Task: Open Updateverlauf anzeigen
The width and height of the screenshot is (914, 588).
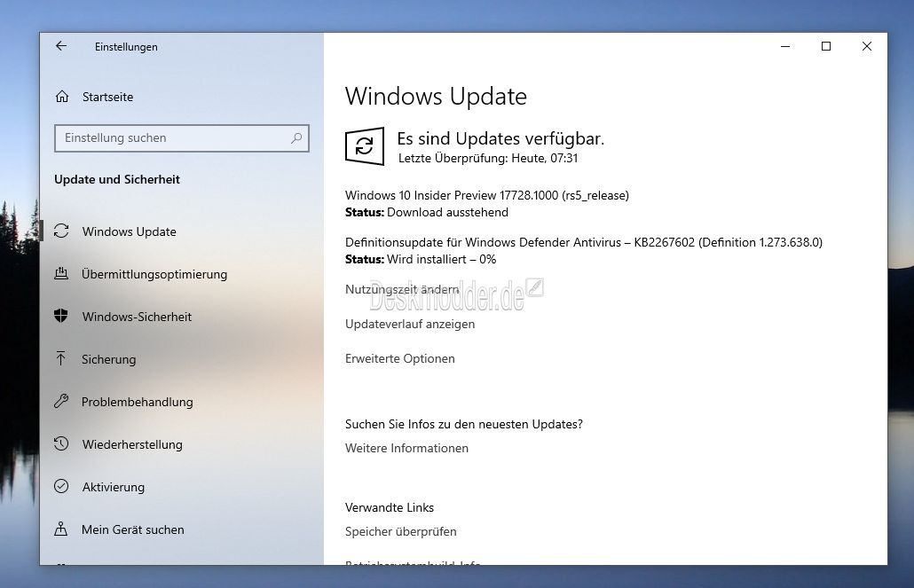Action: [410, 324]
